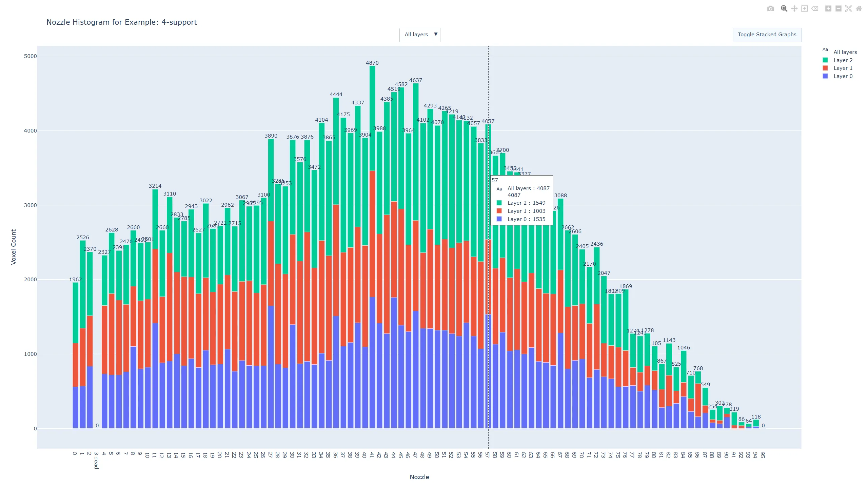Click the All layers legend title
This screenshot has width=868, height=488.
click(845, 52)
